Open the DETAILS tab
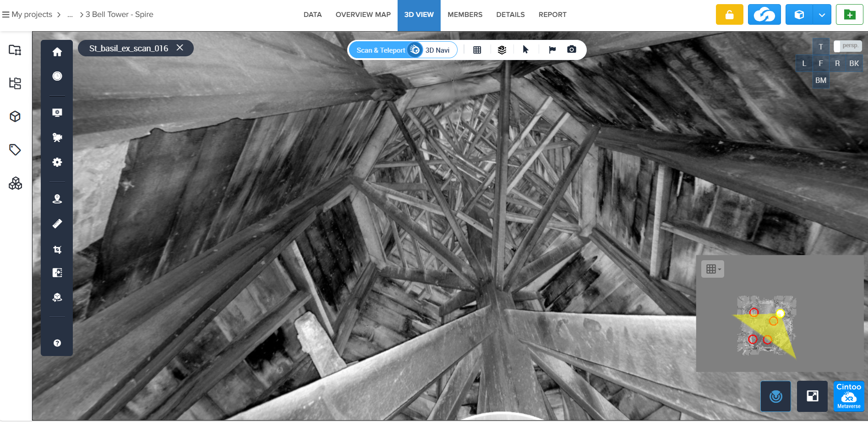Image resolution: width=868 pixels, height=422 pixels. [x=510, y=15]
